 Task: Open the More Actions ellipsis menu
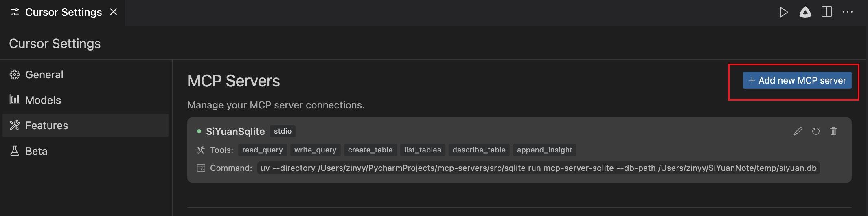click(848, 12)
